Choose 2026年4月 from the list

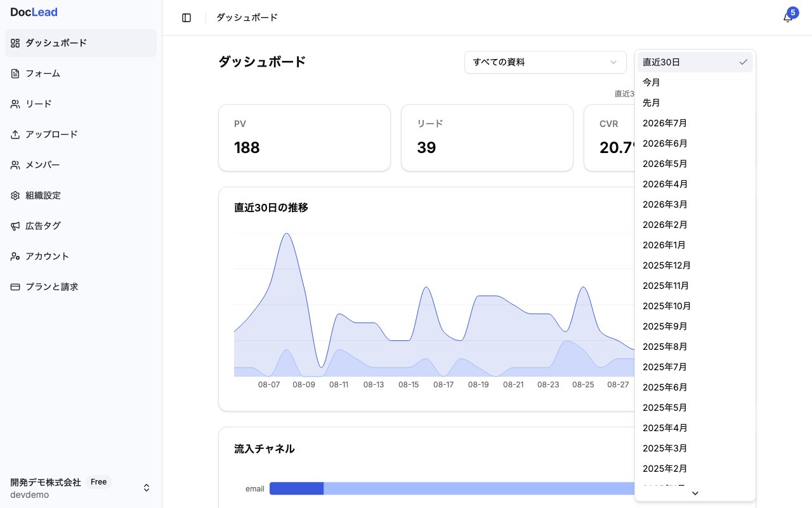click(x=695, y=184)
